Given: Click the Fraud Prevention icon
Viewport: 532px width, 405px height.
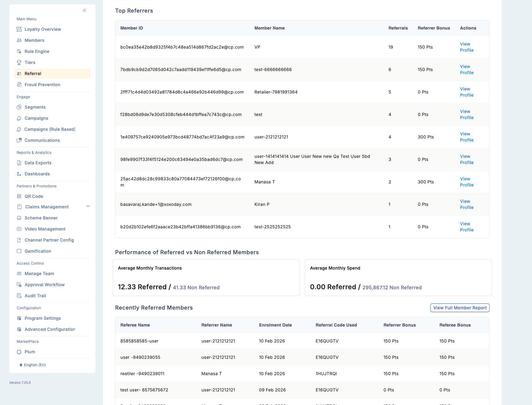Looking at the screenshot, I should point(19,85).
